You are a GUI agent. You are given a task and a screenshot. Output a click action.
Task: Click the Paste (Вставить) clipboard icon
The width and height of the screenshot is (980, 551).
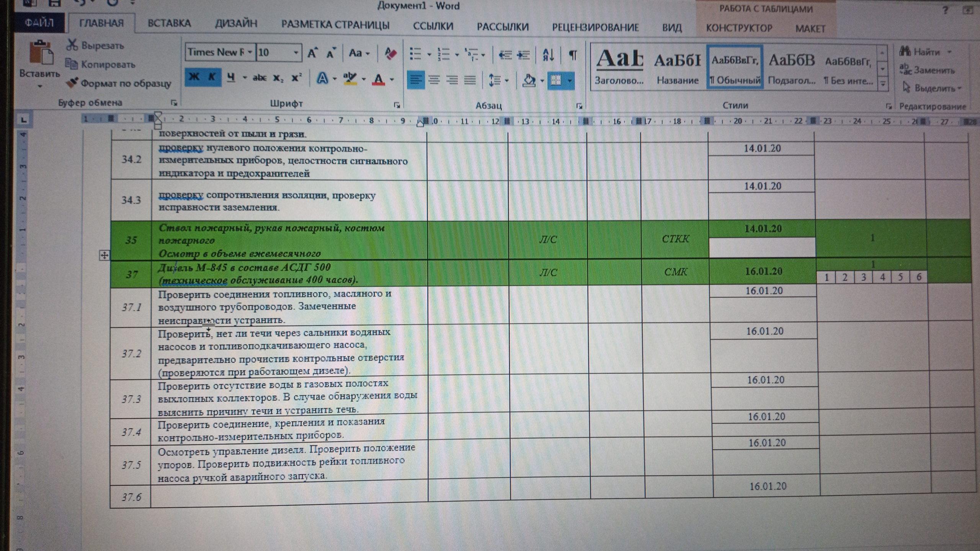click(x=41, y=52)
